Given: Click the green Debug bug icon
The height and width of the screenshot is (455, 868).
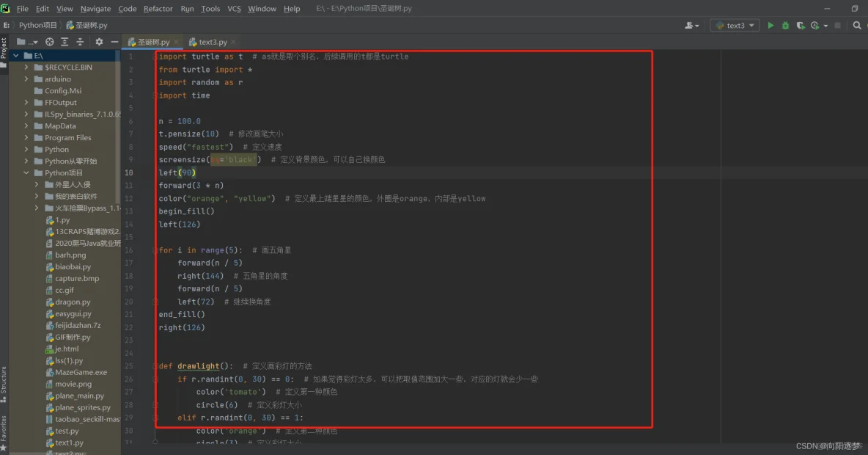Looking at the screenshot, I should (x=785, y=26).
